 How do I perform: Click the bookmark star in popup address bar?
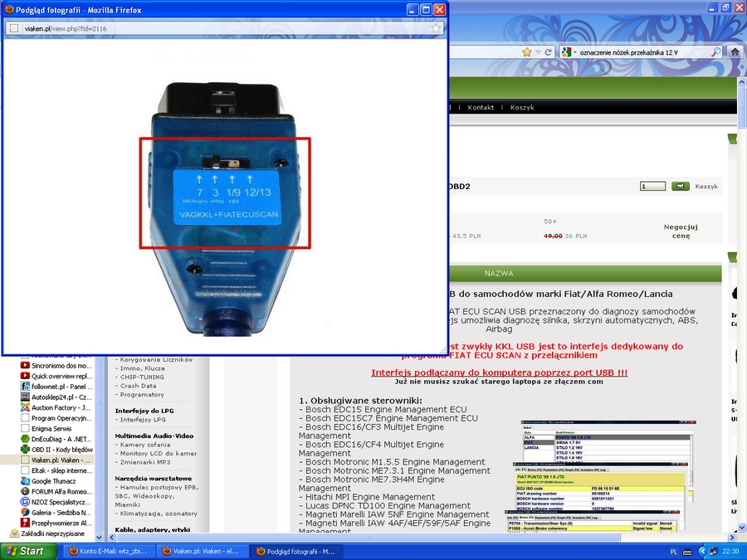[436, 28]
